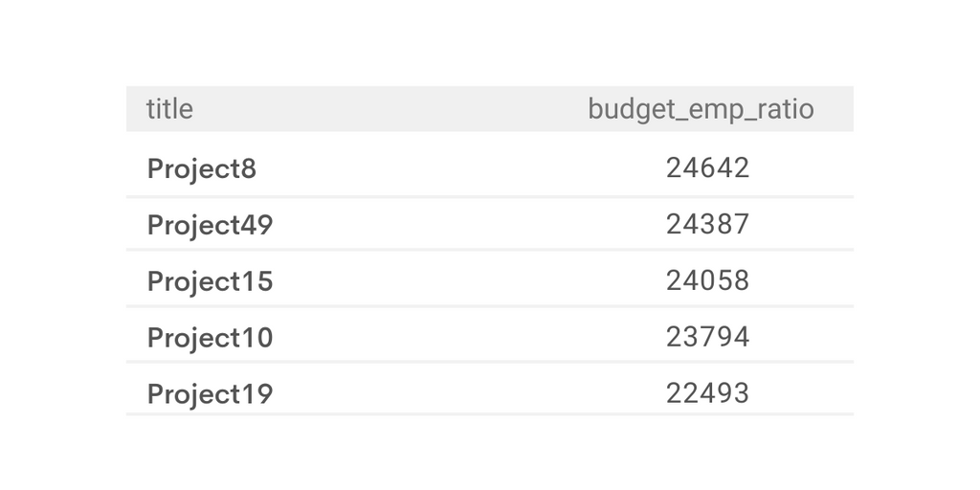Image resolution: width=980 pixels, height=490 pixels.
Task: Select the value 24642
Action: (x=707, y=168)
